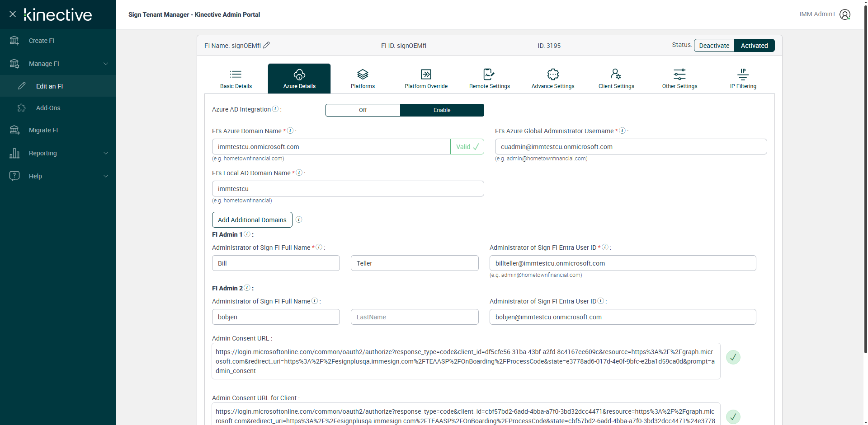The image size is (868, 425).
Task: Open the user profile avatar icon
Action: click(844, 14)
